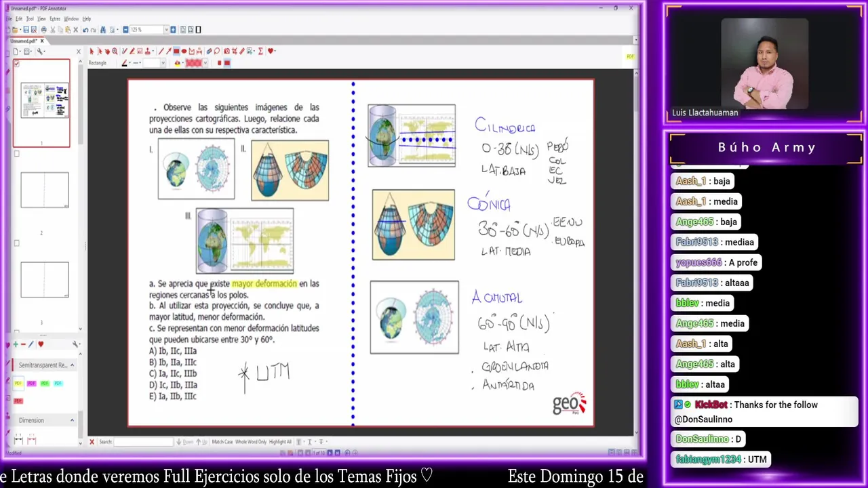Collapse the Semitransparent Re... section
The height and width of the screenshot is (488, 868).
(72, 365)
